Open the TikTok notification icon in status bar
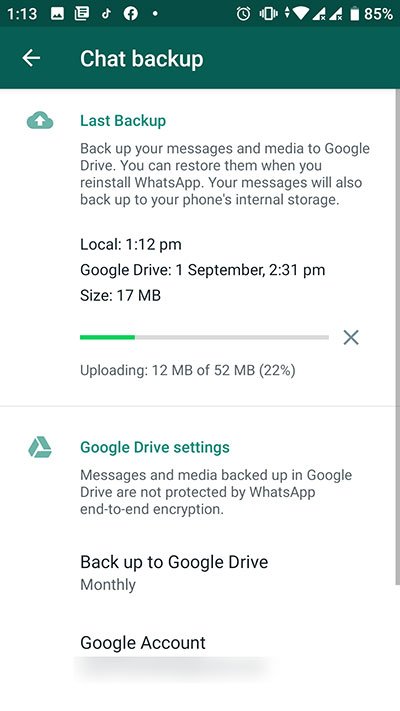The height and width of the screenshot is (711, 400). (106, 14)
